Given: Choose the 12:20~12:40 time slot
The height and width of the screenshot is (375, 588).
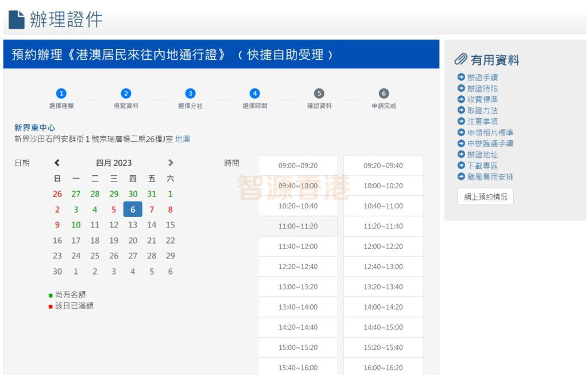Looking at the screenshot, I should [298, 266].
